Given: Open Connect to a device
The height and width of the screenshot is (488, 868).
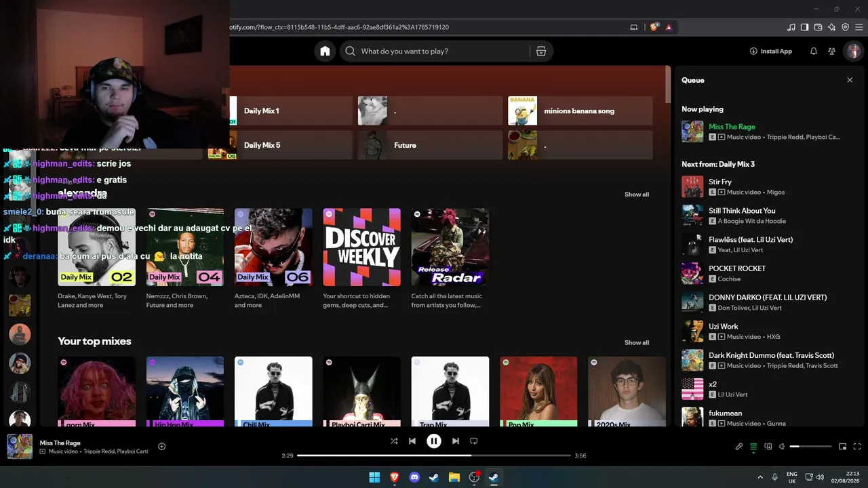Looking at the screenshot, I should pos(768,447).
